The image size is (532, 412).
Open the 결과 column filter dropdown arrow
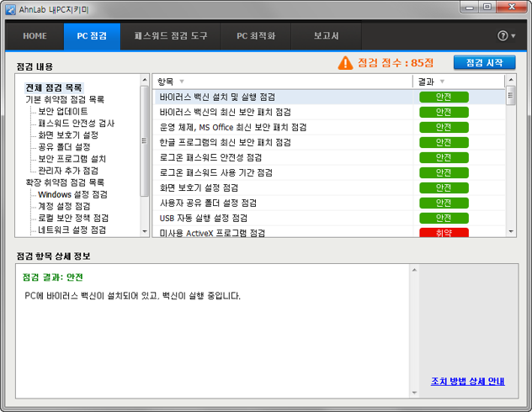tap(443, 82)
